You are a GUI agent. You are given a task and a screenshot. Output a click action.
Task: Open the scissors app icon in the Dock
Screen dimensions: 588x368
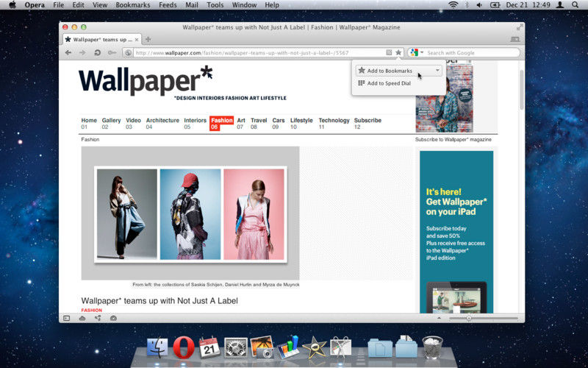tap(340, 347)
